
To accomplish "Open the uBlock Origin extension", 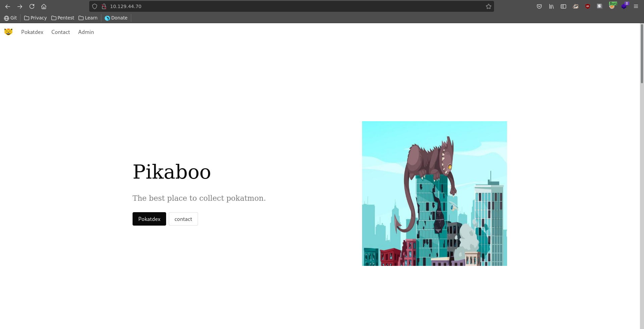I will 587,6.
